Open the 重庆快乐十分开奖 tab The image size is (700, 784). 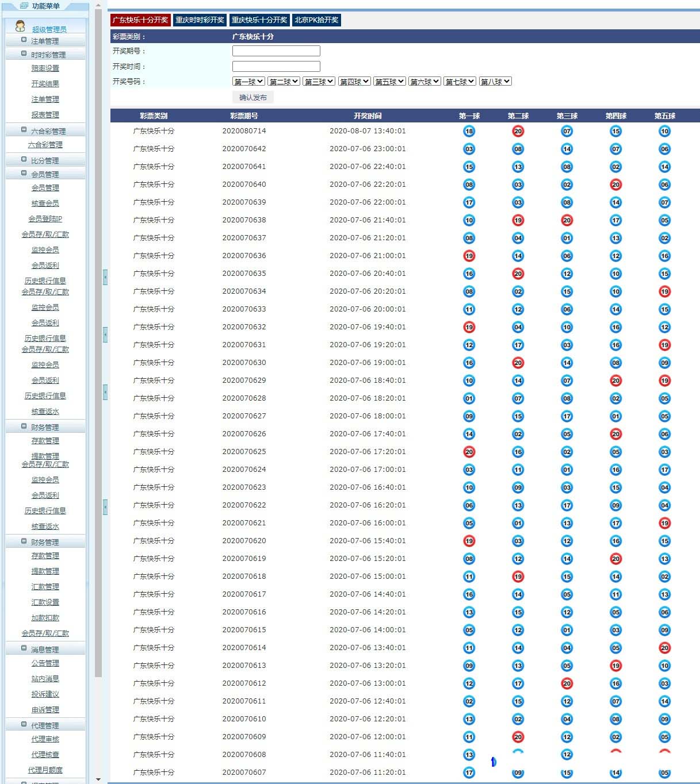[259, 20]
